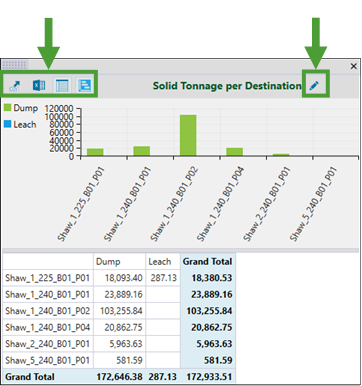Select table row label Shaw_1_240_B01_P02
The width and height of the screenshot is (362, 386).
coord(47,311)
